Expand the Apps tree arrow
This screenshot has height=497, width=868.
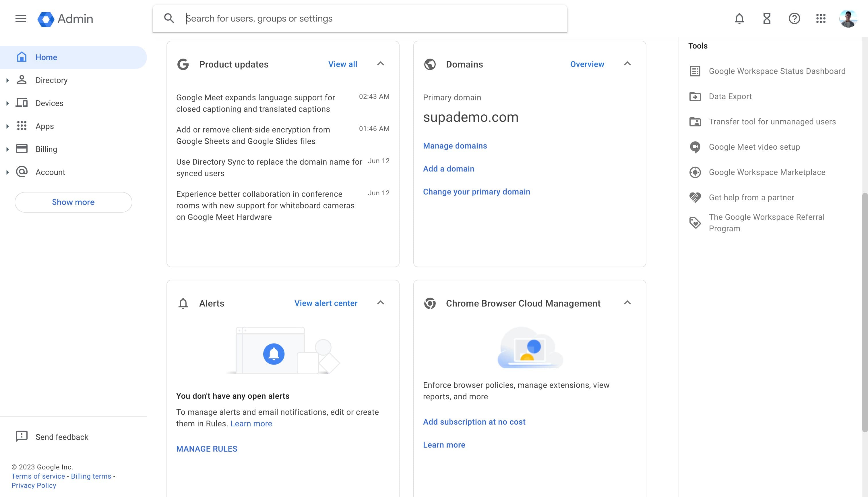[7, 126]
